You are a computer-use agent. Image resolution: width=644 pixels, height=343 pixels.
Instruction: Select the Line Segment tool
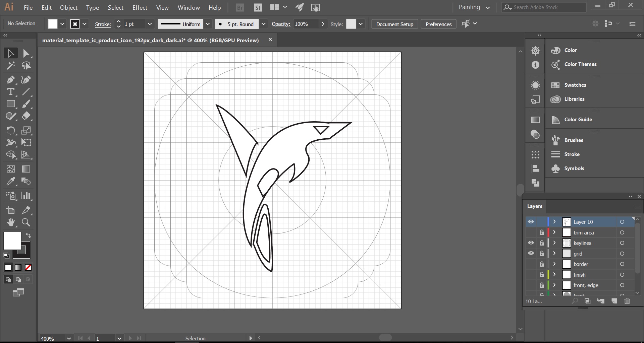click(x=26, y=92)
